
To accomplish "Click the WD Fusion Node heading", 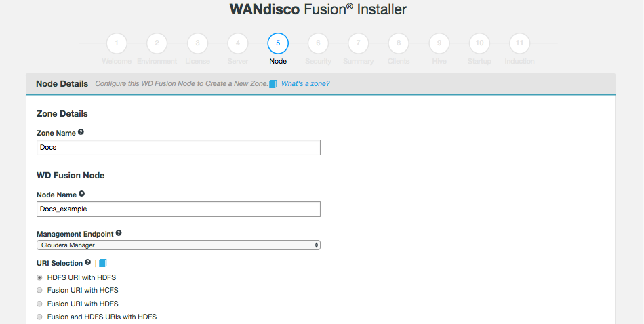I will (71, 176).
